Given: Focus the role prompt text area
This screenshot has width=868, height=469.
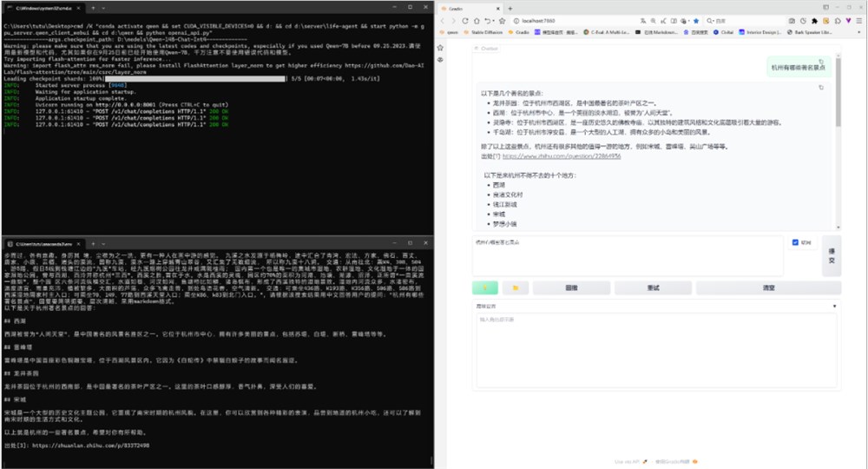Looking at the screenshot, I should tap(656, 350).
